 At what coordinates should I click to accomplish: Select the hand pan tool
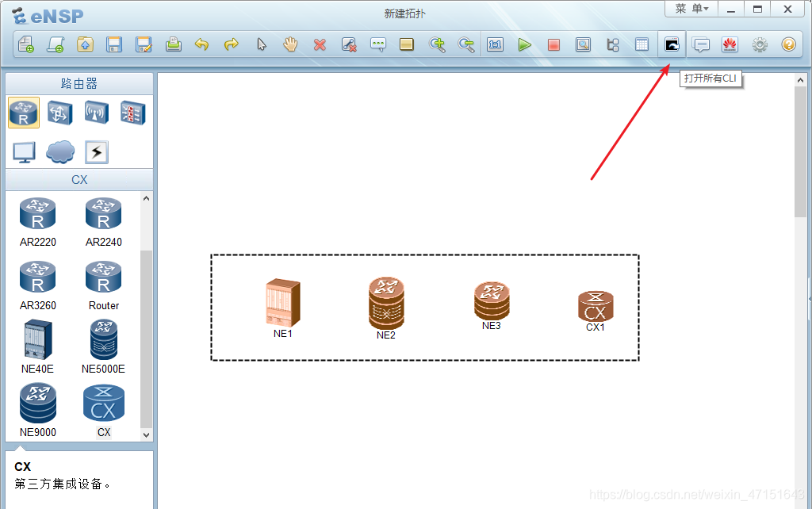pos(290,44)
